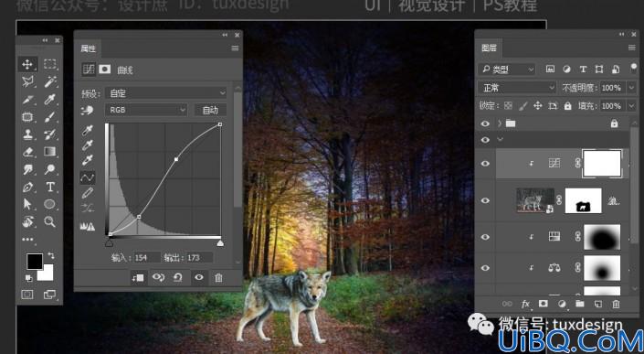
Task: Click the 自动 auto button
Action: tap(210, 110)
